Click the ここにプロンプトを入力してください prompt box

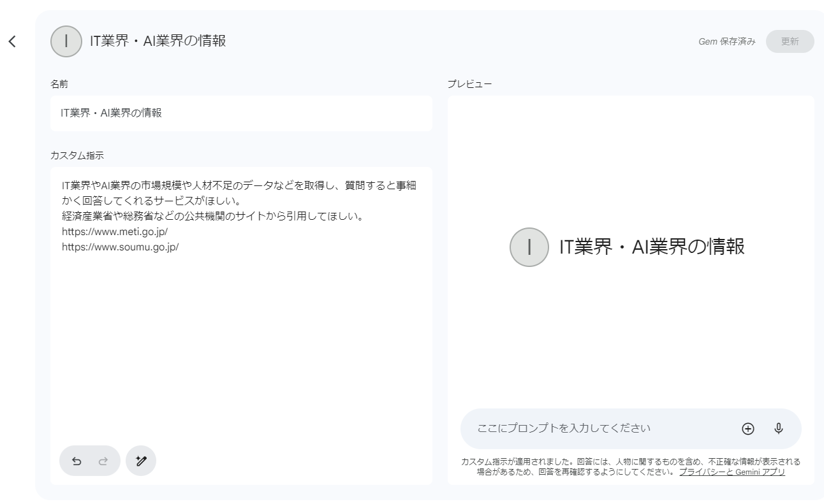pos(600,429)
